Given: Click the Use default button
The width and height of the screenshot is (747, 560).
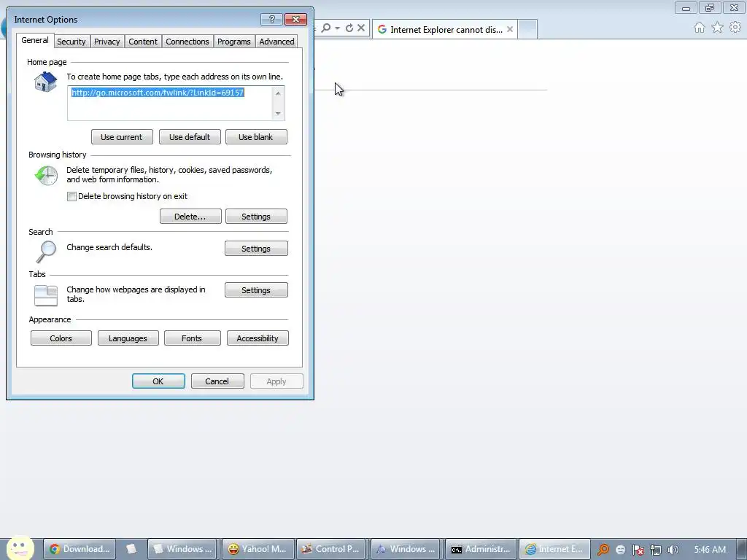Looking at the screenshot, I should 190,136.
